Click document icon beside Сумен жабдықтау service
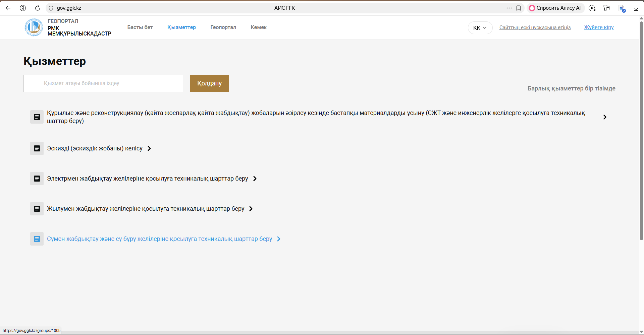644x335 pixels. click(x=37, y=239)
